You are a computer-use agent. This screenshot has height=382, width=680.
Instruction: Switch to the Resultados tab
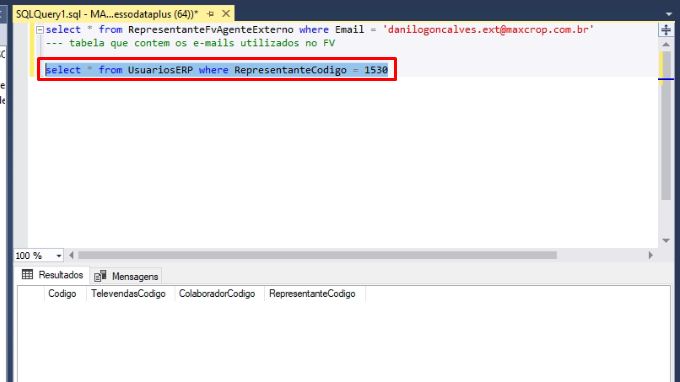52,275
